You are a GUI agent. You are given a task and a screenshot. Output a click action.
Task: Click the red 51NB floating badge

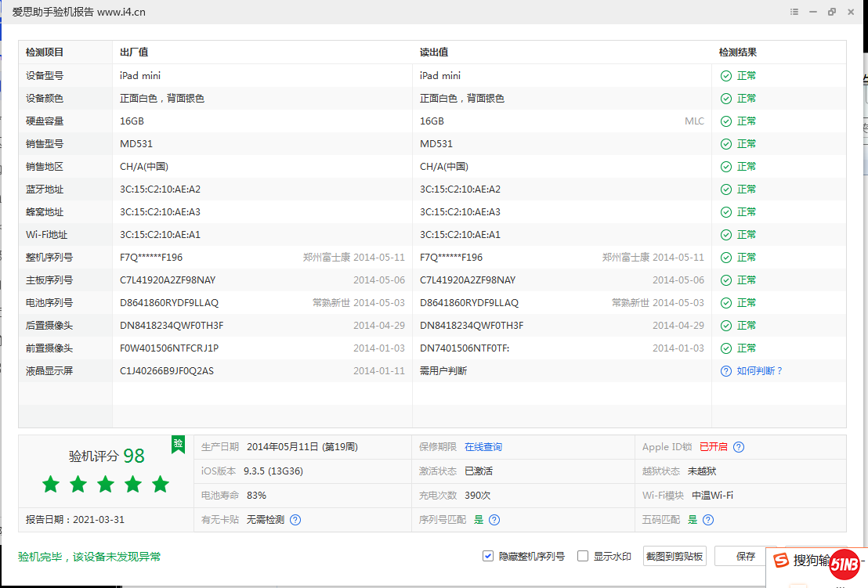coord(844,565)
